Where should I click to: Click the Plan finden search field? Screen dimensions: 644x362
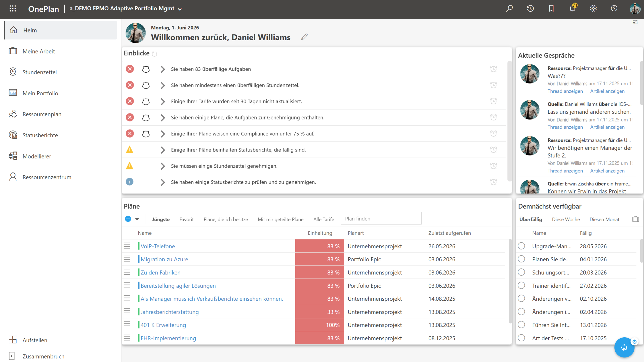point(381,218)
